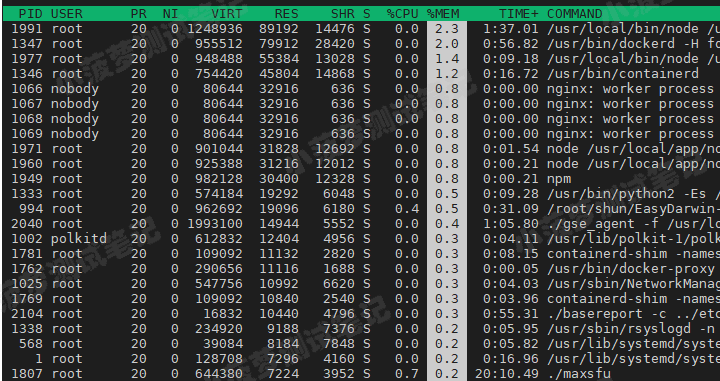Click %CPU value 0.7
This screenshot has height=381, width=720.
[x=407, y=374]
